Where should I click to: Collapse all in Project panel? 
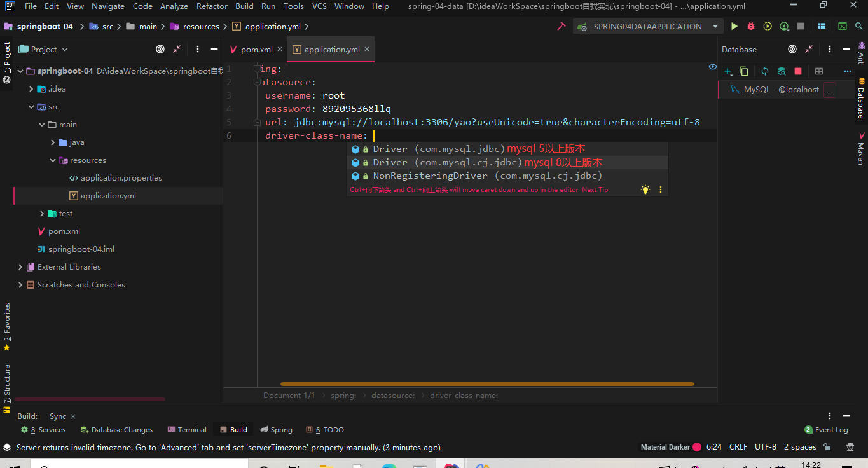[177, 49]
